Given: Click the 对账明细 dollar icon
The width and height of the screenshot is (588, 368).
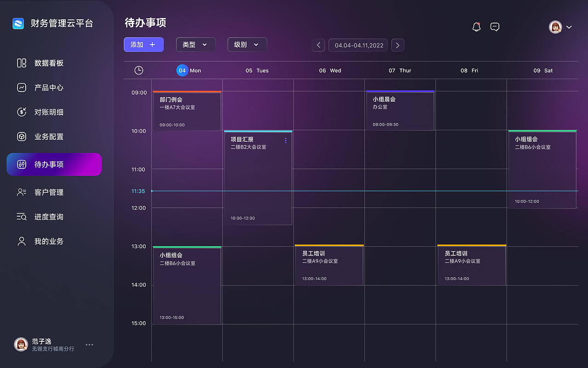Looking at the screenshot, I should point(22,112).
